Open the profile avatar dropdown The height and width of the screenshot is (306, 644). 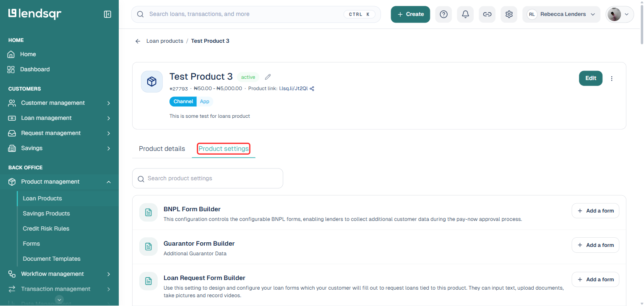[x=620, y=14]
